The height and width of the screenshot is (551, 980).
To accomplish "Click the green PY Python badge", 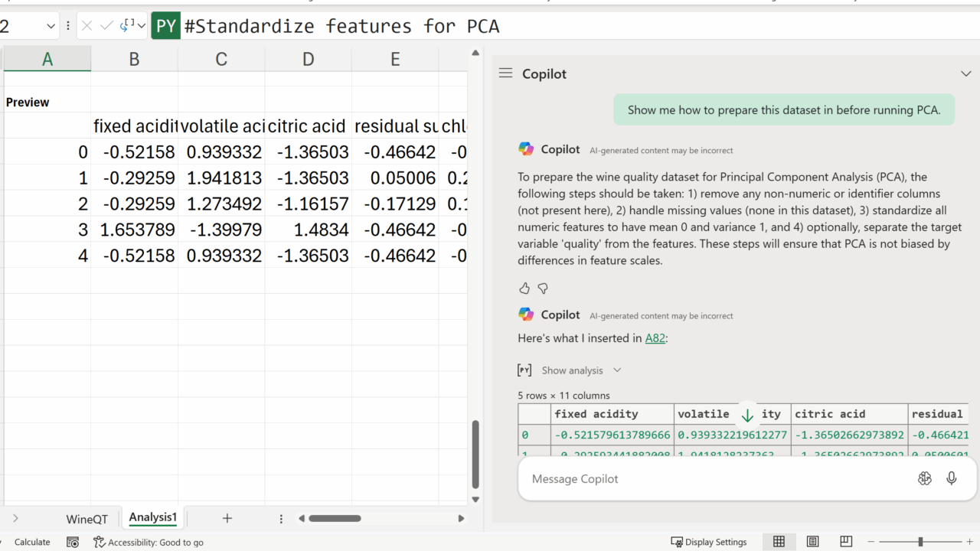I will [166, 26].
